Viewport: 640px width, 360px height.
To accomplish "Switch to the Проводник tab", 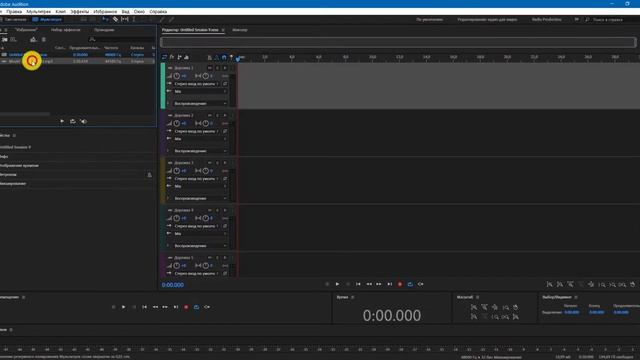I will [x=104, y=30].
